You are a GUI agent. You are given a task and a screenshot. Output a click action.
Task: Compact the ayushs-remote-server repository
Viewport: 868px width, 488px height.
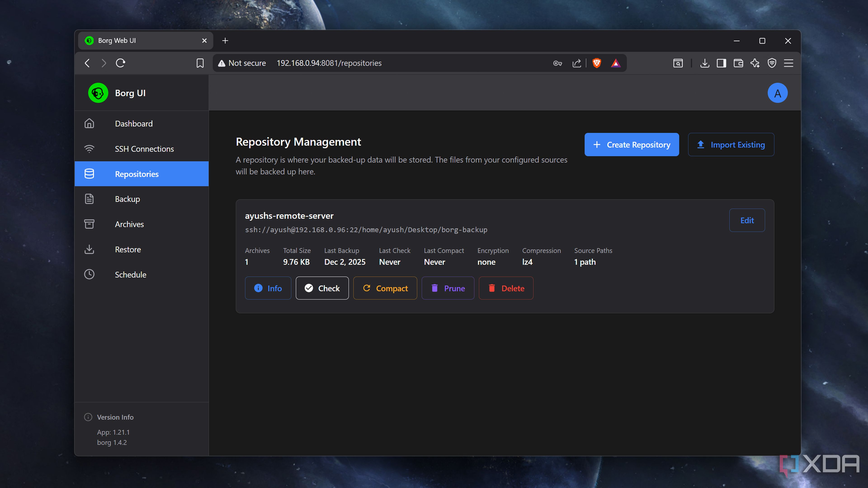pyautogui.click(x=385, y=288)
